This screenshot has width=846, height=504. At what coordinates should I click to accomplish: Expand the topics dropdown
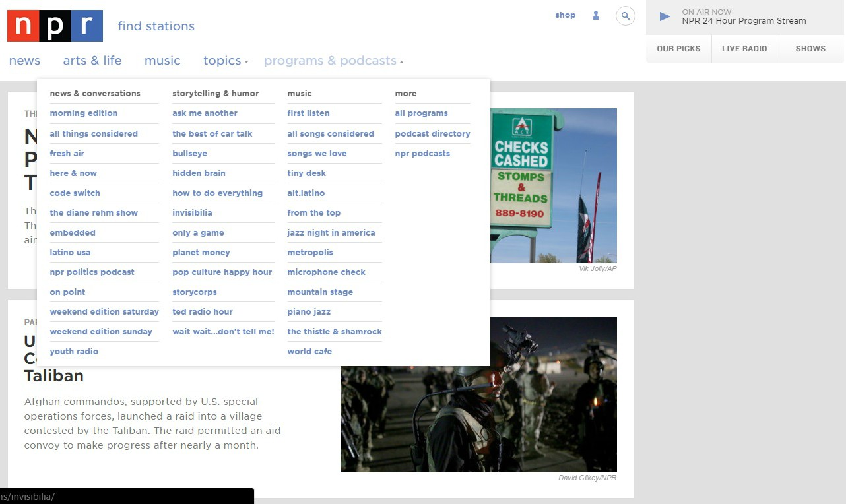click(x=226, y=61)
